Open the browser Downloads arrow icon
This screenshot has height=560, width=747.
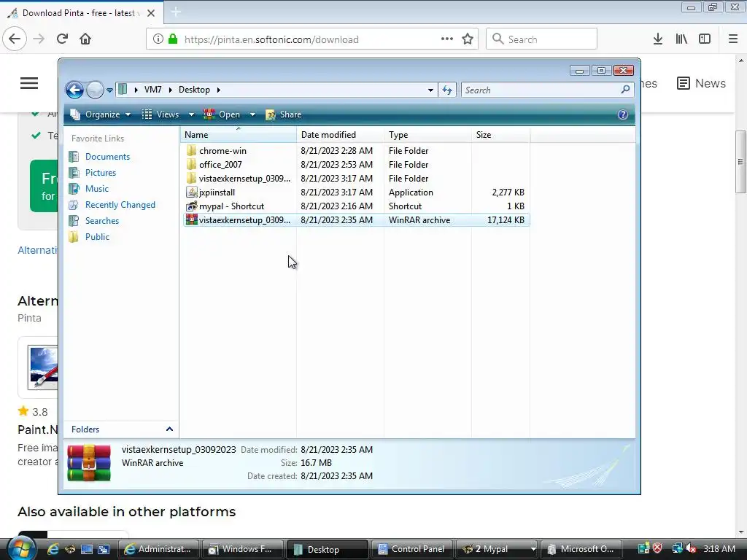pos(657,39)
